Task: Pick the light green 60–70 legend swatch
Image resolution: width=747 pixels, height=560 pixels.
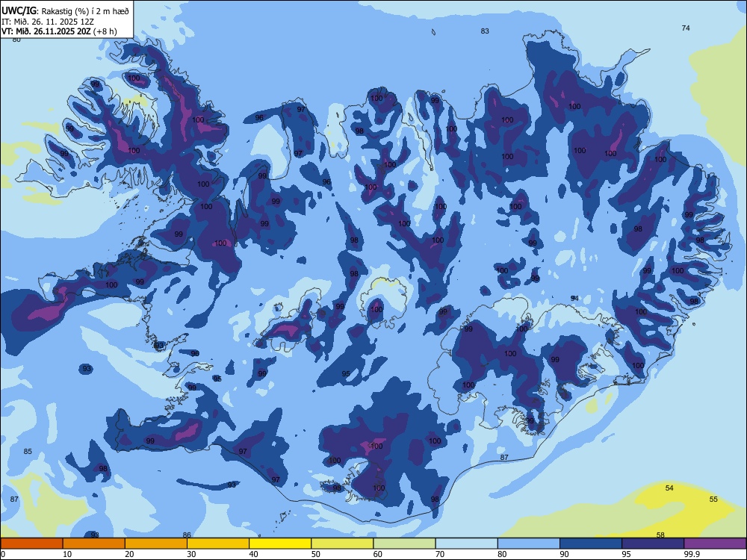Action: coord(404,544)
